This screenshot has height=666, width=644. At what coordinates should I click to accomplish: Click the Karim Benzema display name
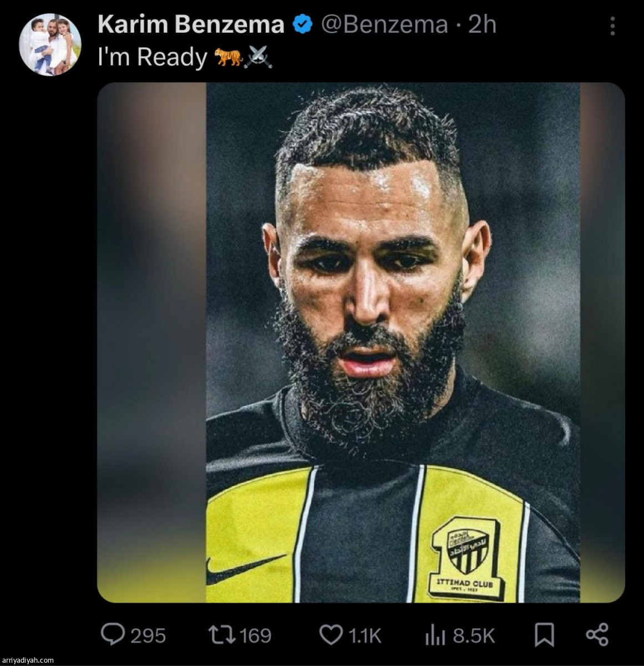tap(191, 24)
